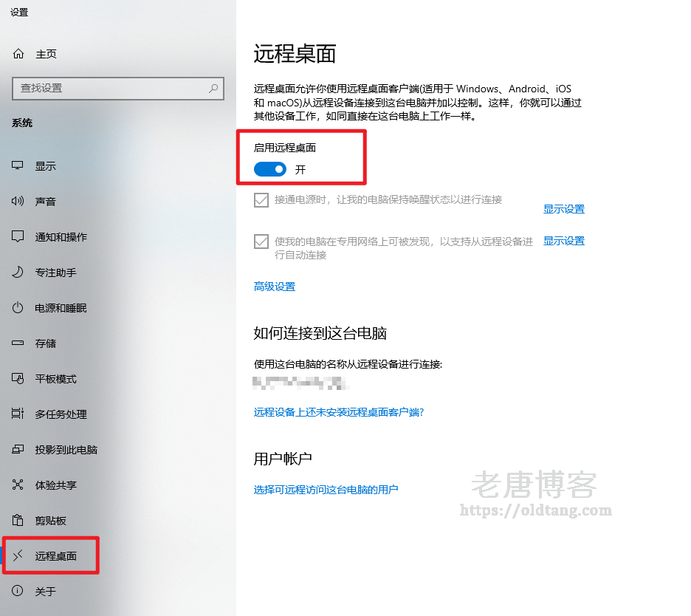
Task: Select the 专注助手 sidebar icon
Action: pyautogui.click(x=18, y=272)
